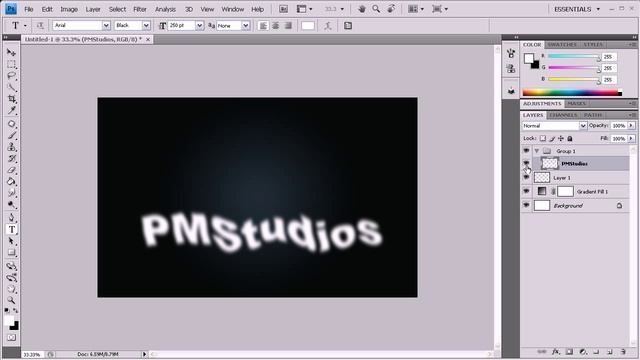Select the 3D Rotate tool
This screenshot has width=640, height=360.
tap(11, 266)
